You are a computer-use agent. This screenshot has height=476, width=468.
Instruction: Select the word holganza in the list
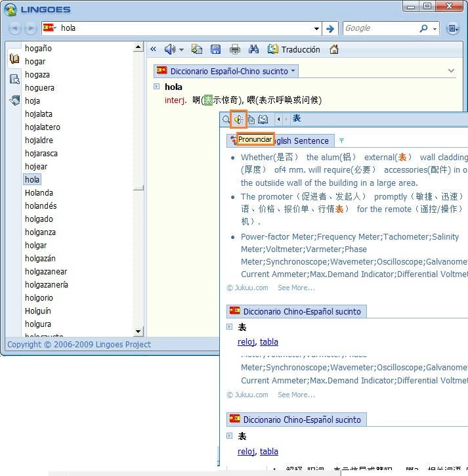pyautogui.click(x=40, y=232)
